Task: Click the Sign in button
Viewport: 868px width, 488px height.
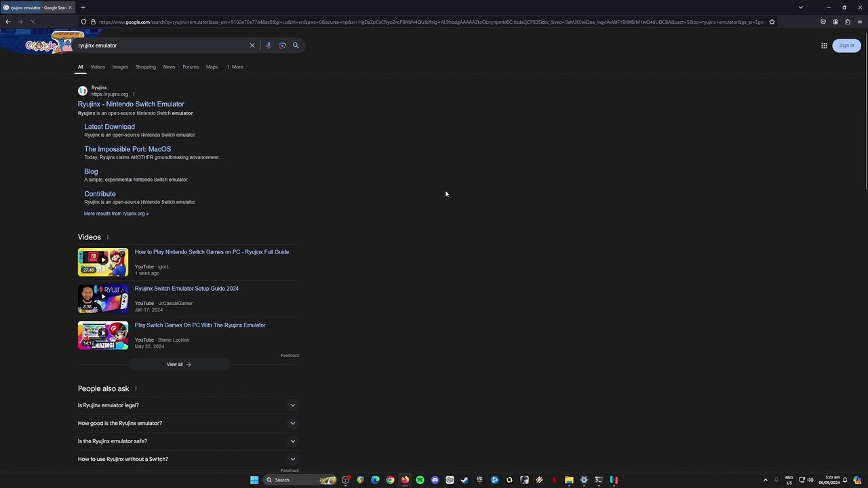Action: tap(846, 45)
